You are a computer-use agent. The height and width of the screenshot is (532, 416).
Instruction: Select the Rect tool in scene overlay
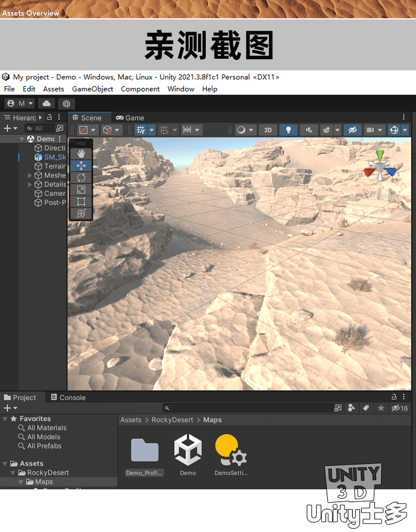pos(81,201)
